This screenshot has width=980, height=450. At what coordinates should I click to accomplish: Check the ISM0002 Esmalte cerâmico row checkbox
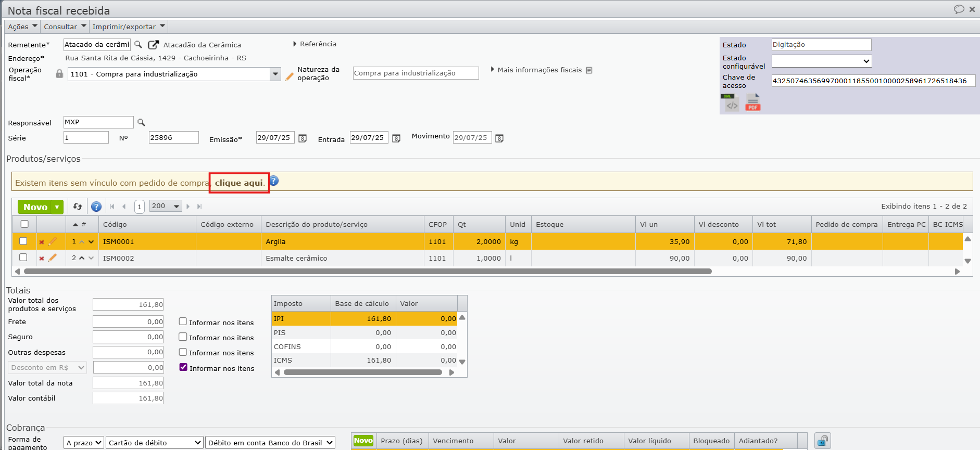coord(23,258)
